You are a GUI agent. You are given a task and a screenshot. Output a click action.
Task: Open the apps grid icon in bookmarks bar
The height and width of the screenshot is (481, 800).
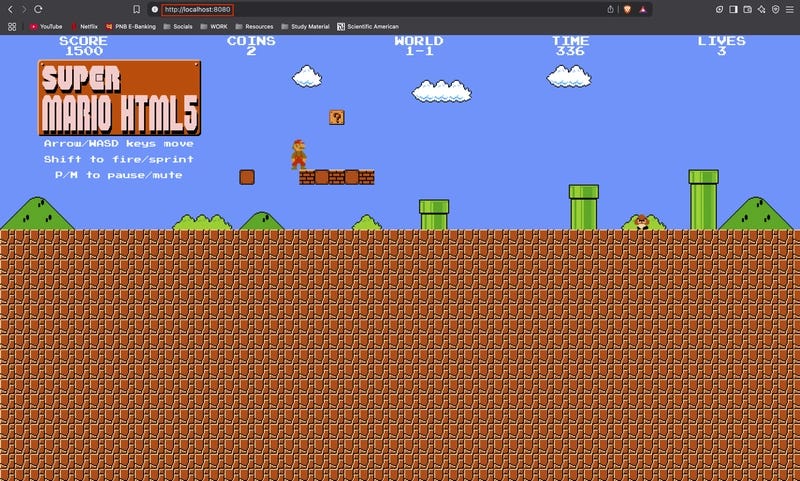point(12,27)
